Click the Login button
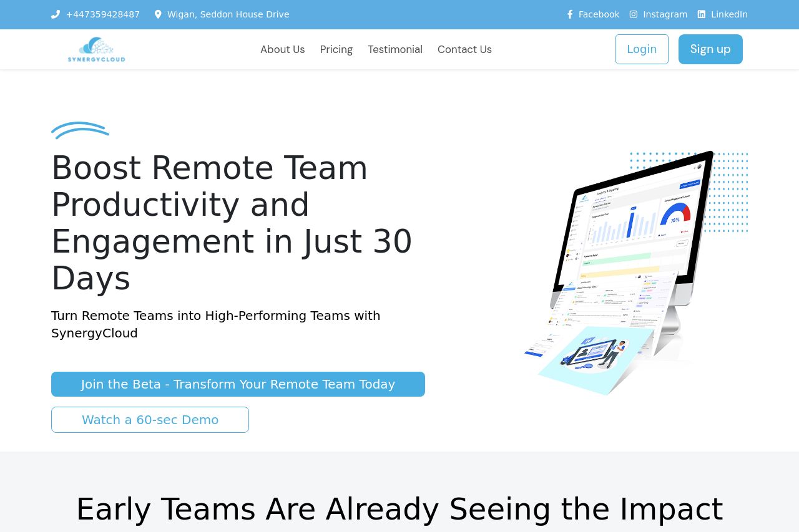 [642, 49]
